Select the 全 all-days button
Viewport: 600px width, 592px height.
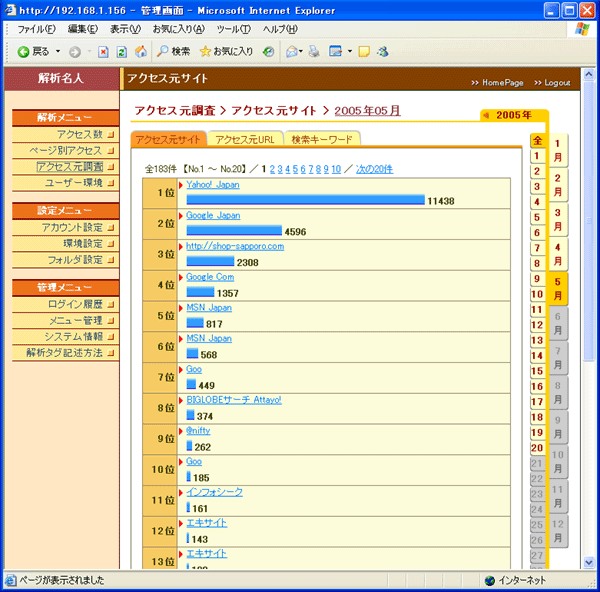point(537,141)
